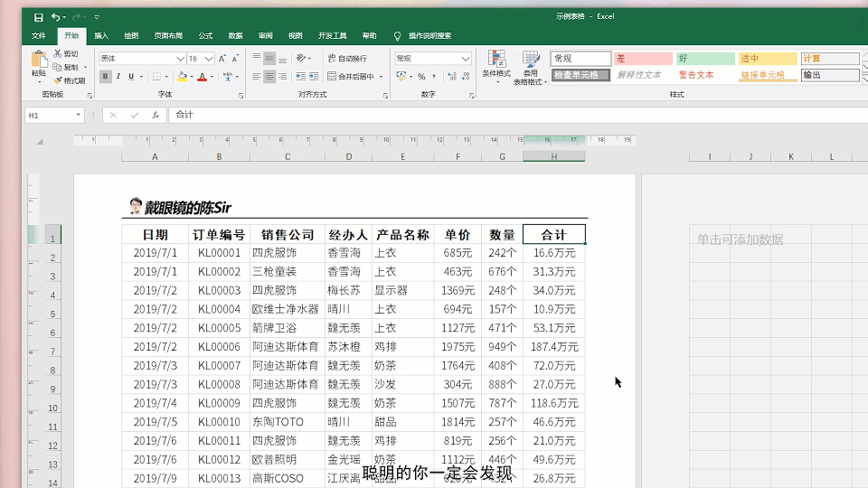
Task: Click the phonetic guide (wén) icon
Action: coord(228,76)
